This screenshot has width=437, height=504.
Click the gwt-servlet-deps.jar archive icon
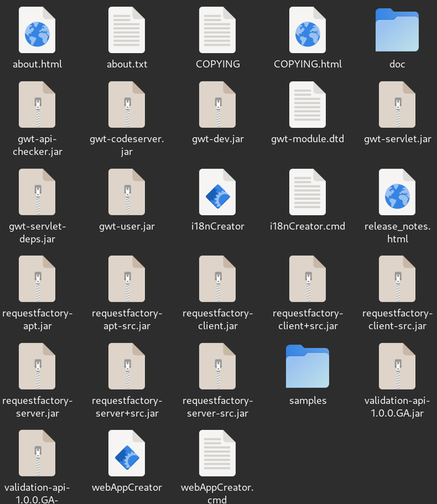point(37,192)
